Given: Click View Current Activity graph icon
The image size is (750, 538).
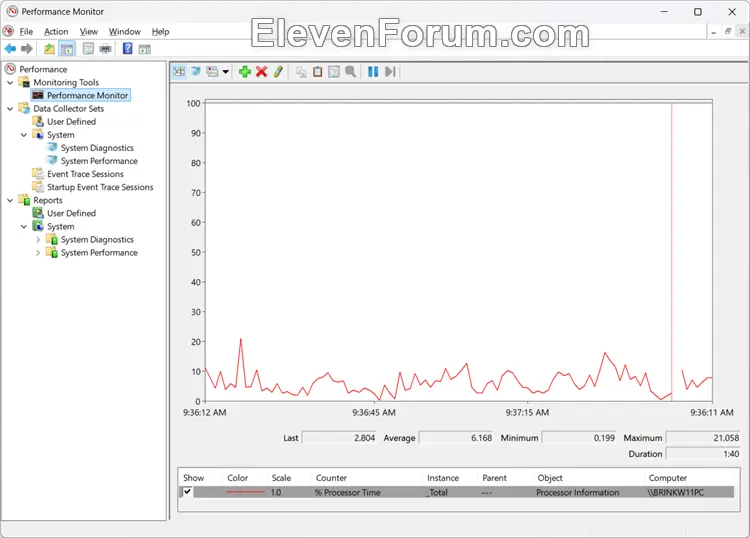Looking at the screenshot, I should click(x=179, y=72).
